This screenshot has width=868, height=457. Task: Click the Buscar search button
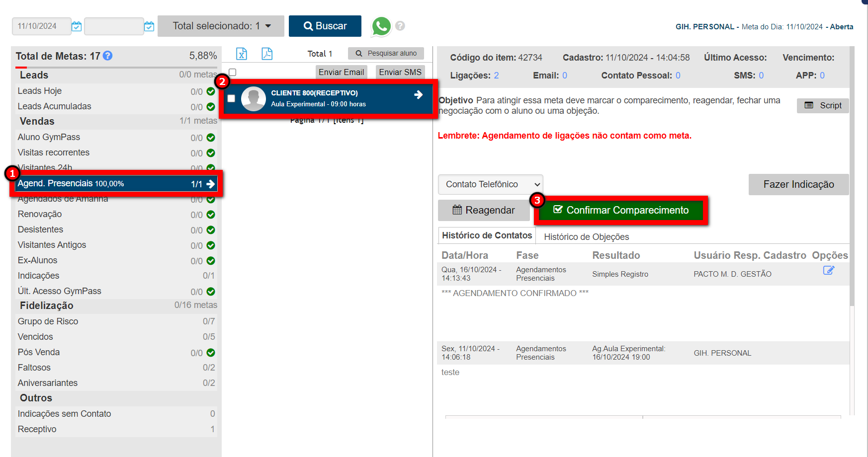point(325,26)
